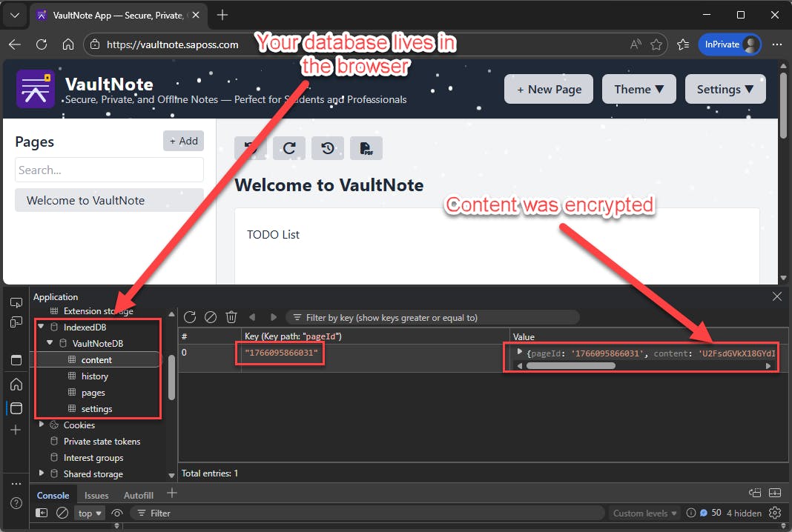Click the console Filter input
The width and height of the screenshot is (792, 532).
click(x=367, y=513)
